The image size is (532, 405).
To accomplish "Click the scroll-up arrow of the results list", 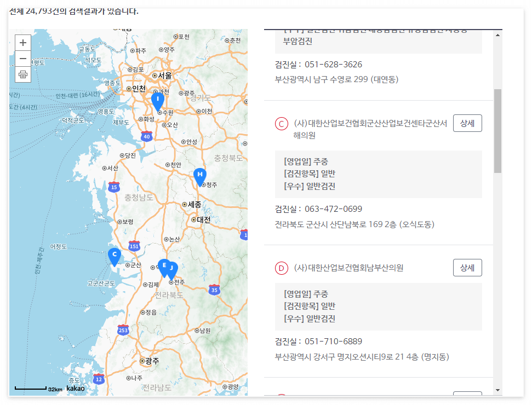I will click(x=497, y=36).
